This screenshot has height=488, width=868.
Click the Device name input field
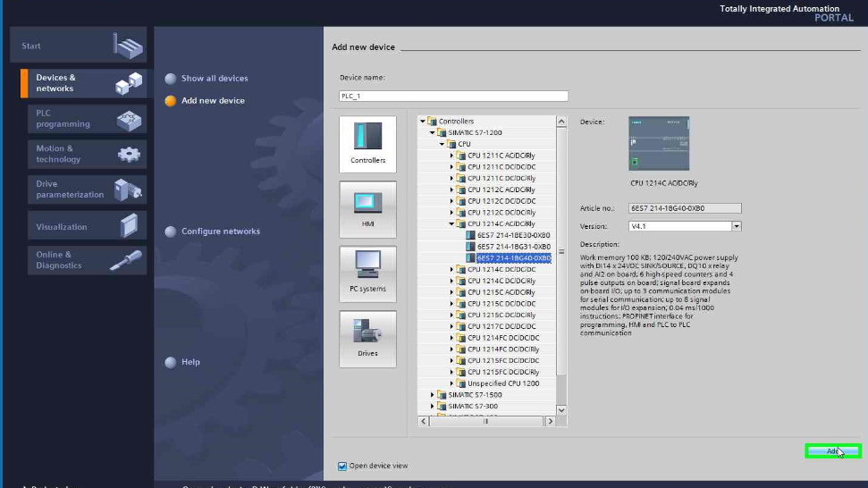(453, 97)
